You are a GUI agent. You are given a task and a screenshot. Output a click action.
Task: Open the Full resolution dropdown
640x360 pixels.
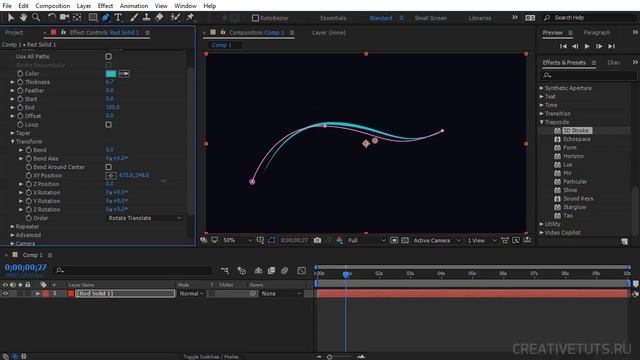click(x=366, y=240)
